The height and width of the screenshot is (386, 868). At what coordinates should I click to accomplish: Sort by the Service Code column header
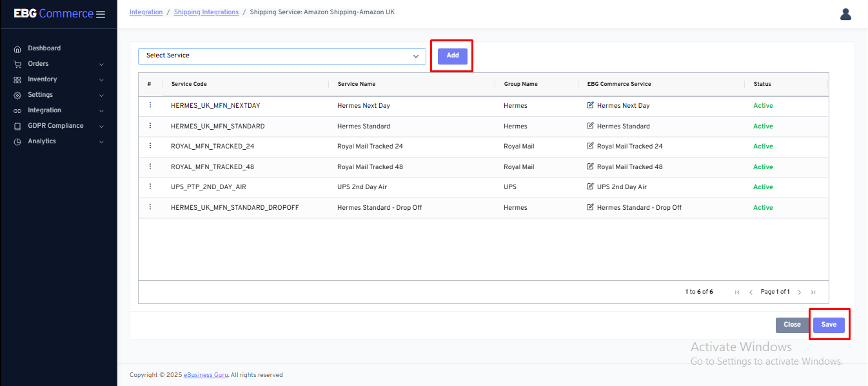[x=189, y=84]
